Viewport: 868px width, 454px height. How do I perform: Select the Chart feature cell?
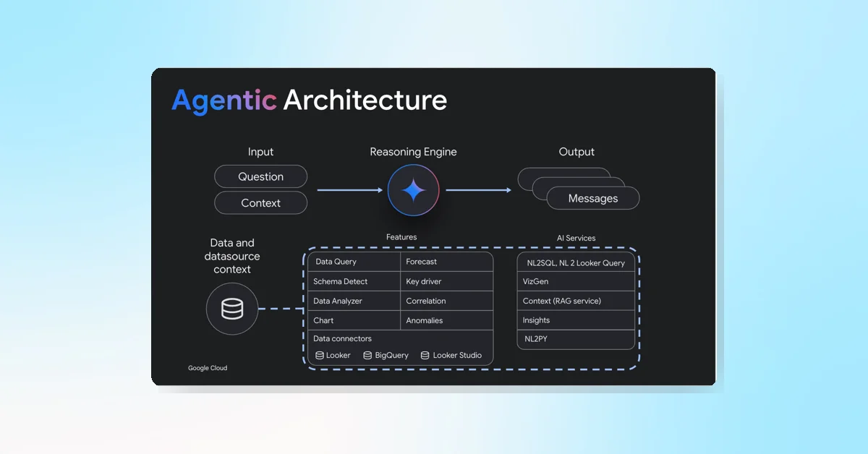(354, 320)
